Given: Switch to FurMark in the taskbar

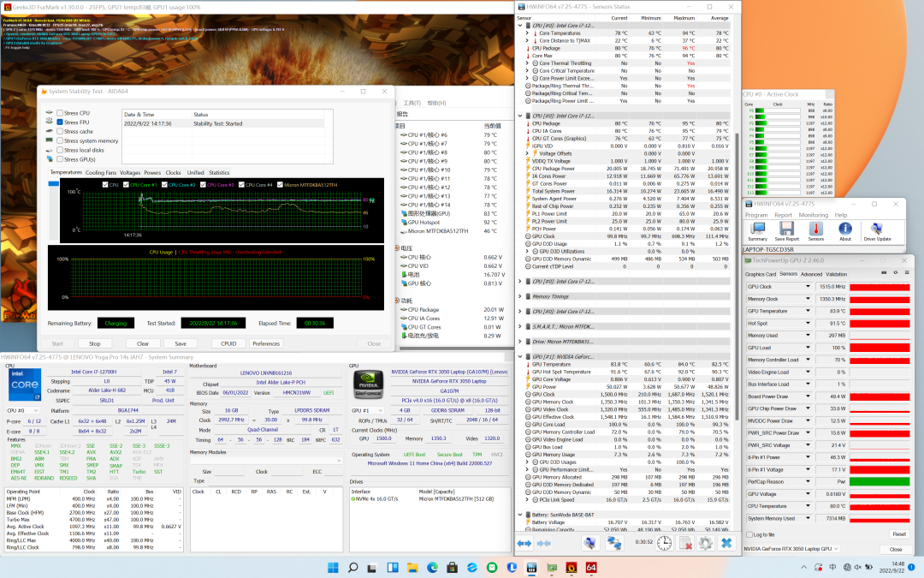Looking at the screenshot, I should tap(571, 568).
